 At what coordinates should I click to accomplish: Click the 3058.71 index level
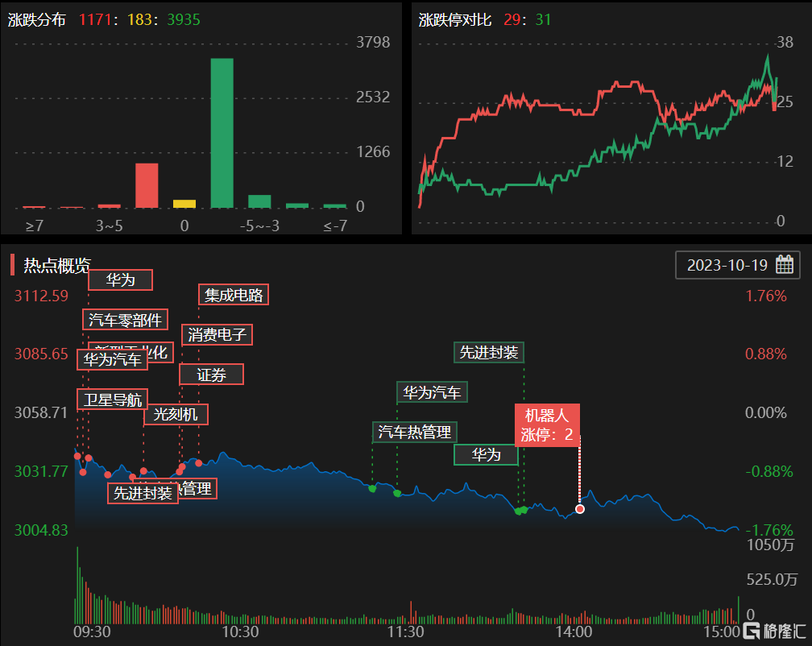tap(41, 412)
